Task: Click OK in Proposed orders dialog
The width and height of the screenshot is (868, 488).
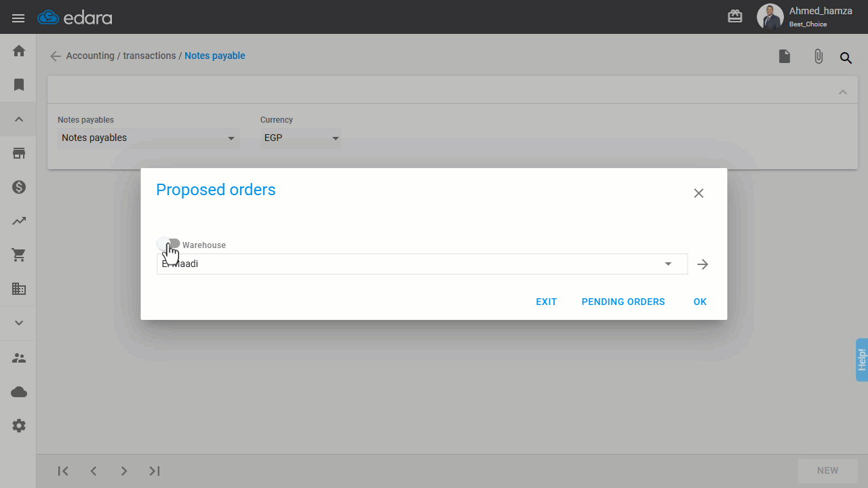Action: 700,302
